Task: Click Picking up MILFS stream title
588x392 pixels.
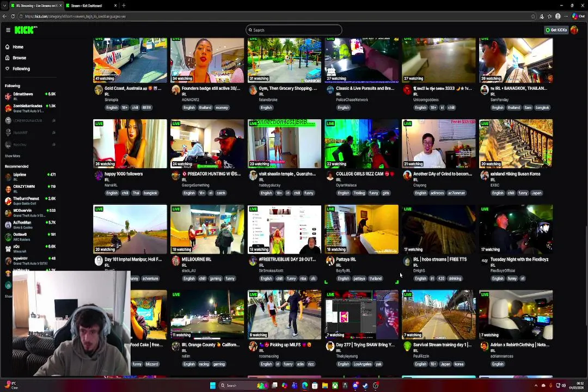Action: [285, 345]
